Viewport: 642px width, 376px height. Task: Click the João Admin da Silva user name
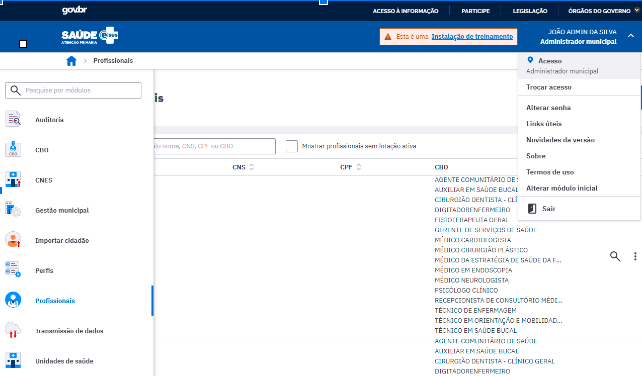pyautogui.click(x=582, y=32)
